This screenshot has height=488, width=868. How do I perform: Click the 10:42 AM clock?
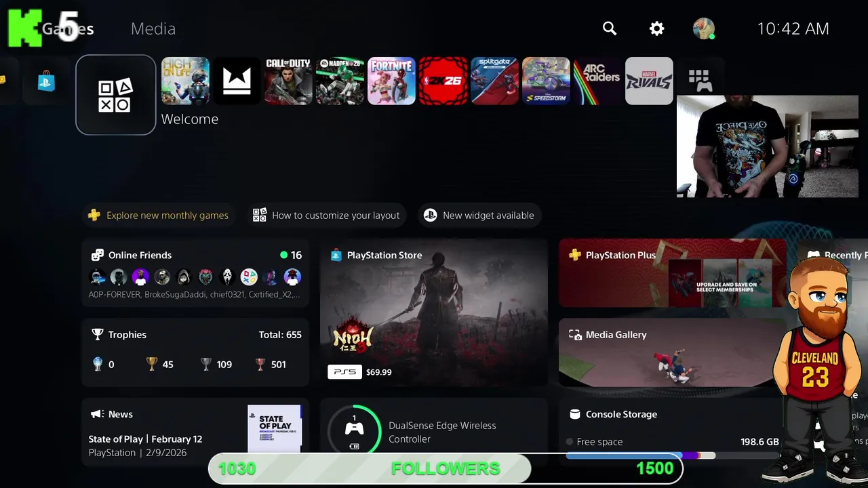(x=793, y=28)
